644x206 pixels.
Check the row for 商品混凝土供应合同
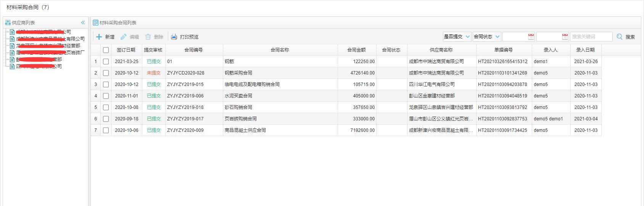click(x=106, y=130)
